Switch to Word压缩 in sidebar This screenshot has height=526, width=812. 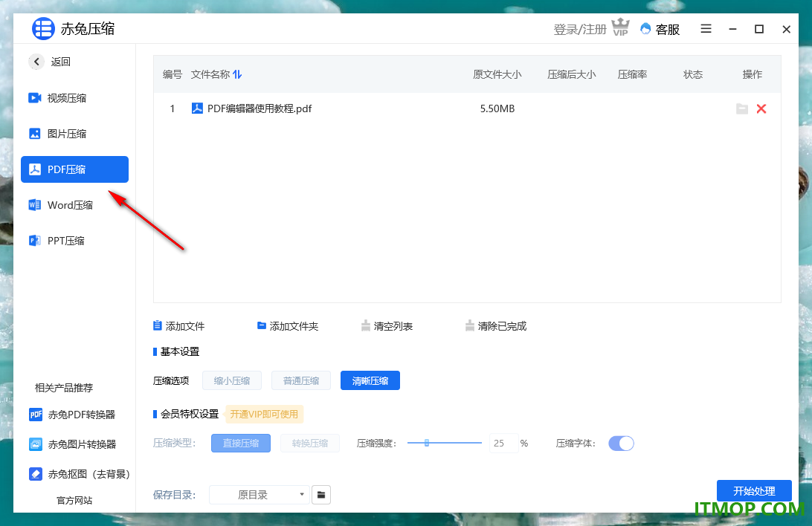pos(74,205)
